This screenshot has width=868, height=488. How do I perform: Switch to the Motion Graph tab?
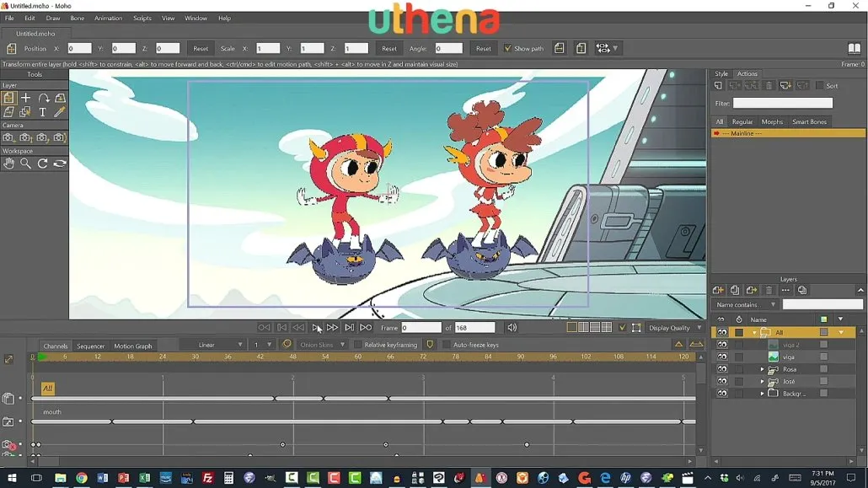pyautogui.click(x=133, y=346)
